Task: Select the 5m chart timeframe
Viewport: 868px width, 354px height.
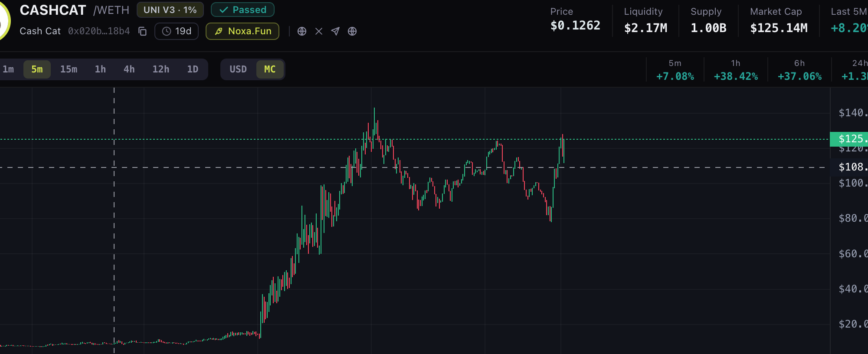Action: click(x=37, y=69)
